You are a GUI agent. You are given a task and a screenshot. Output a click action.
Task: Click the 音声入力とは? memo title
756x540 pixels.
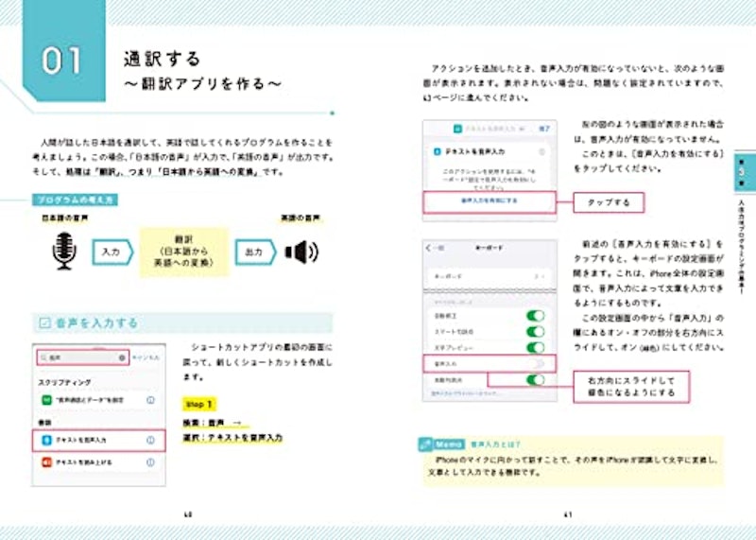point(494,444)
